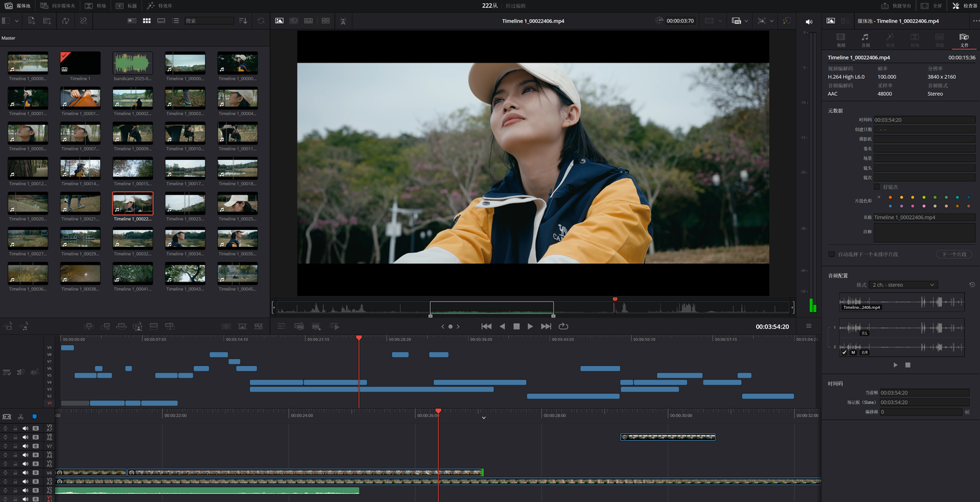Mute the V4 track speaker toggle

click(x=25, y=473)
